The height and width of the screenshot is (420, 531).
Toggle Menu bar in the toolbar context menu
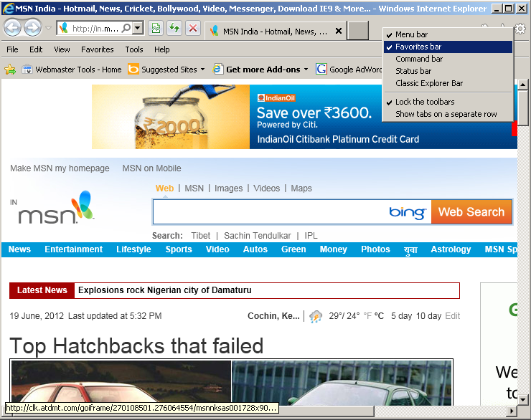[x=448, y=34]
